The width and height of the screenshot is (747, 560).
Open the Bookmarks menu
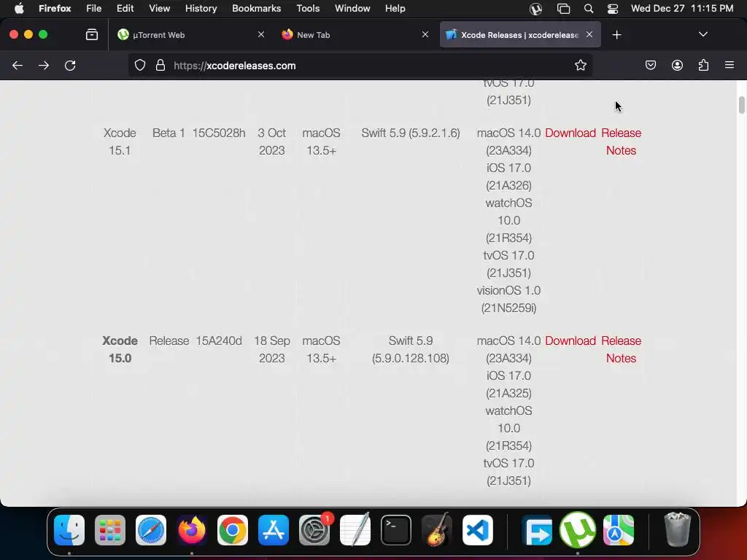coord(256,9)
